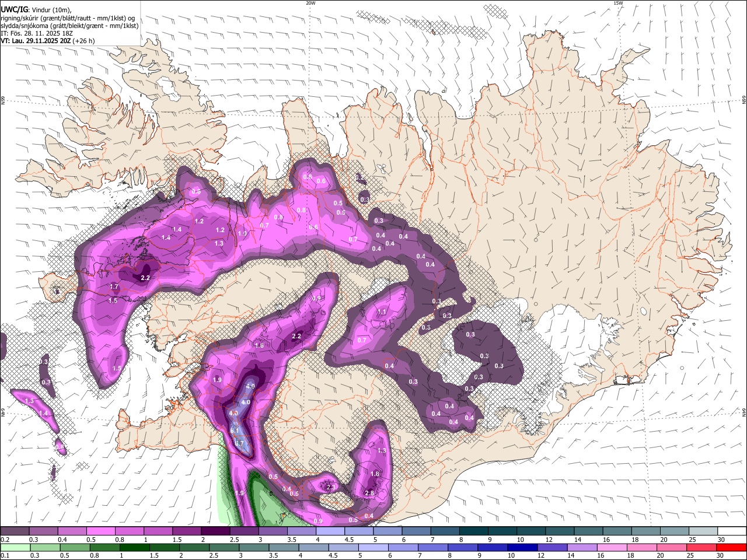Pick the darkest purple swatch labeled 2
The image size is (747, 560).
tap(215, 531)
